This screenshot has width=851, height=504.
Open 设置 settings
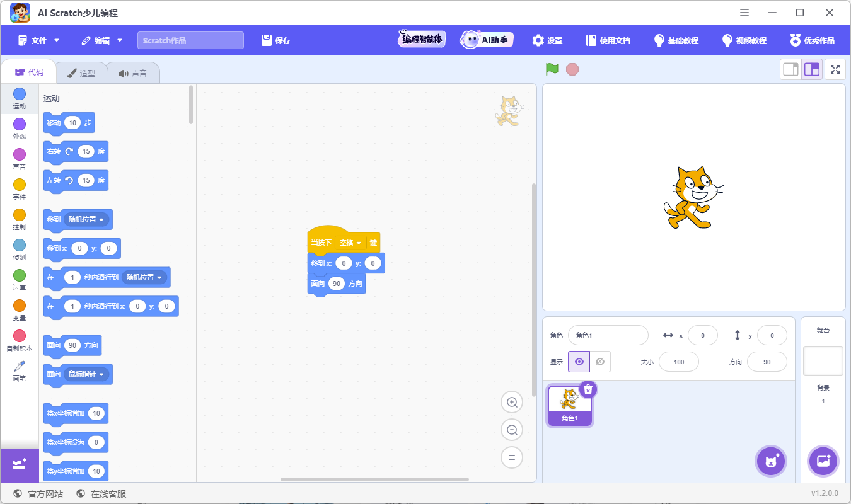[x=547, y=40]
